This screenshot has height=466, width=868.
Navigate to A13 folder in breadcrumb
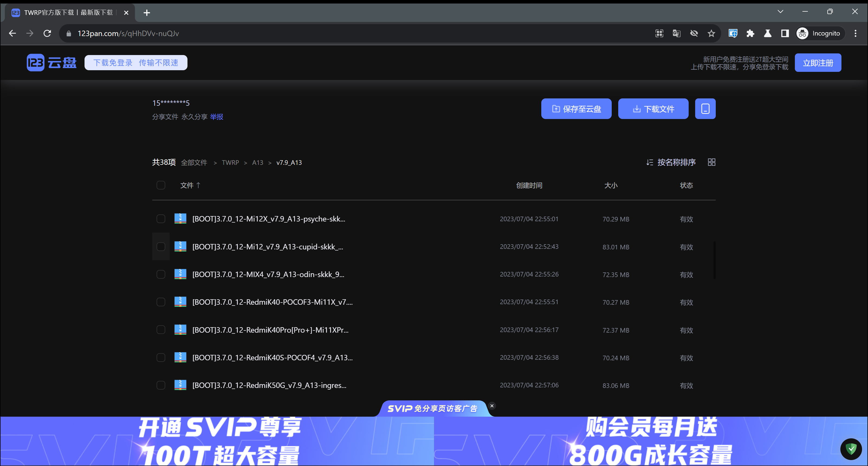pyautogui.click(x=258, y=163)
